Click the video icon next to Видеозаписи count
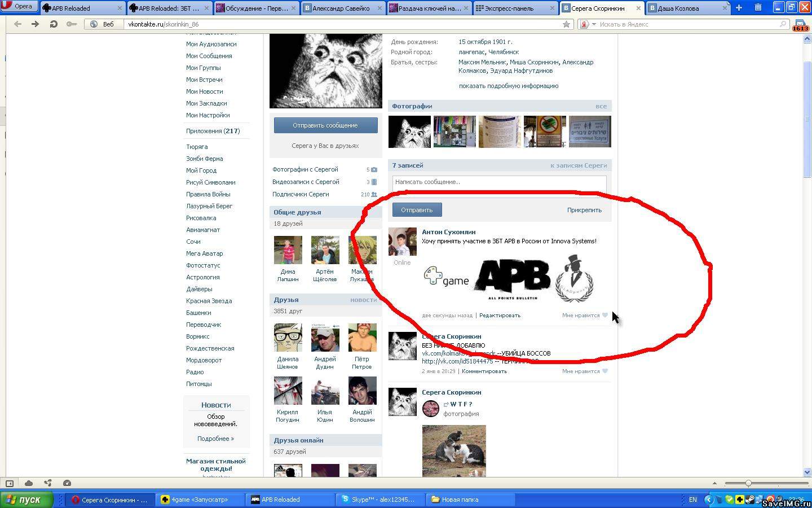 click(x=374, y=182)
